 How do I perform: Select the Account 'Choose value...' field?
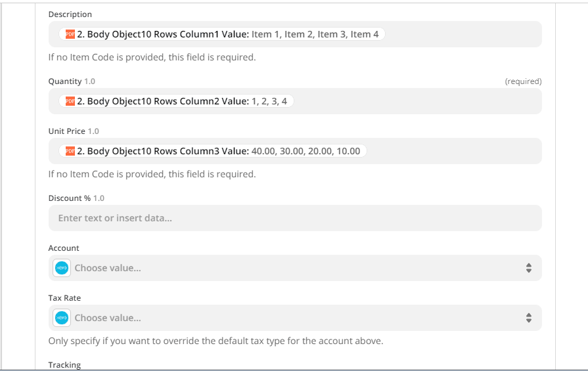(x=296, y=268)
